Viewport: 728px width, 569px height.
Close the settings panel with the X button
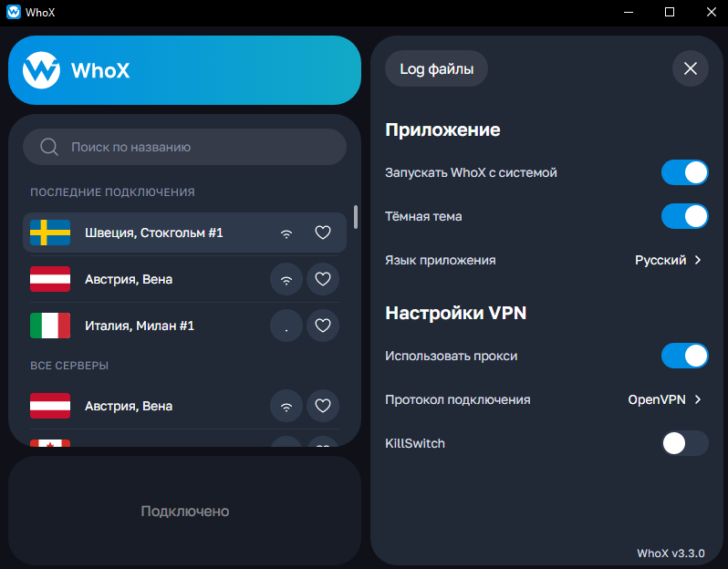[691, 68]
